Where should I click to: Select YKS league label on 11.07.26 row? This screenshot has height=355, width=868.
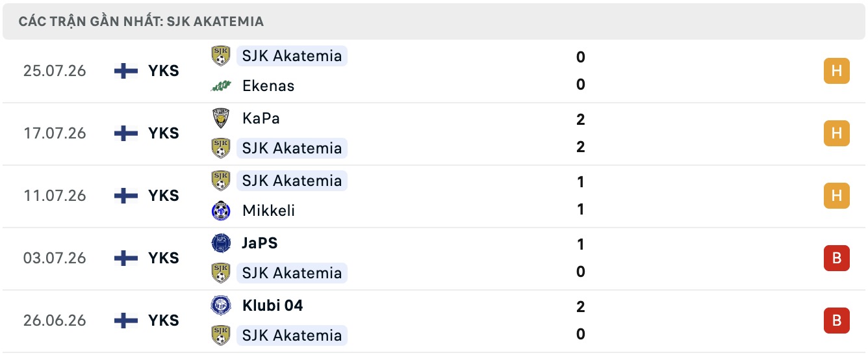(163, 196)
